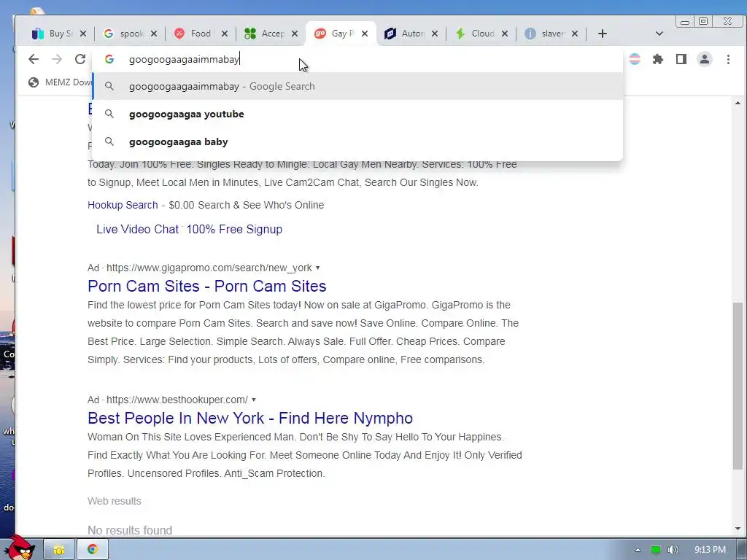This screenshot has height=560, width=747.
Task: Click the scrollbar down arrow
Action: pyautogui.click(x=738, y=529)
